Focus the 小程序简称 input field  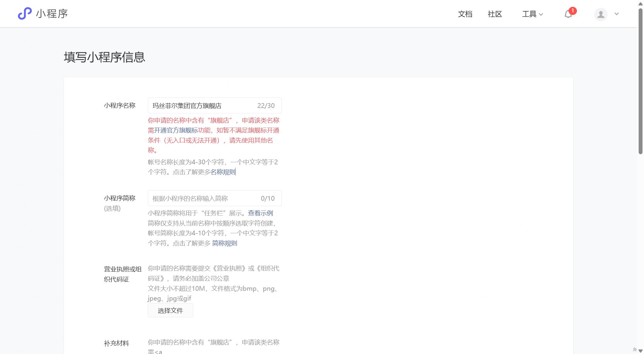click(203, 198)
